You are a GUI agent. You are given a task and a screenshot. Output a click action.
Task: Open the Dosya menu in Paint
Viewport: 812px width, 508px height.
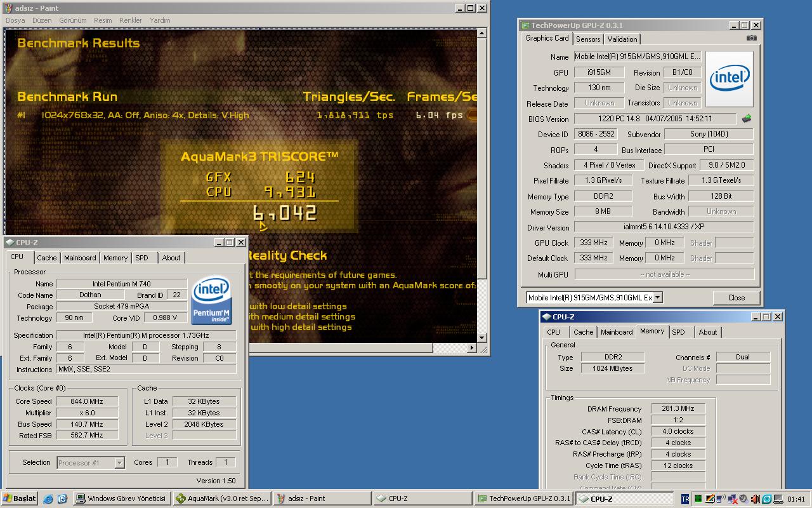coord(15,20)
